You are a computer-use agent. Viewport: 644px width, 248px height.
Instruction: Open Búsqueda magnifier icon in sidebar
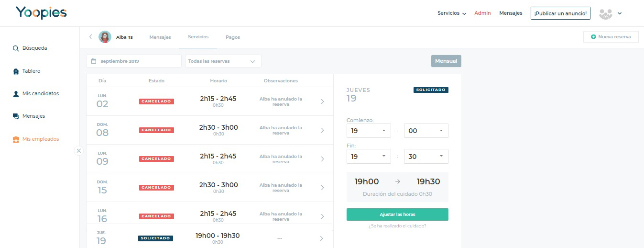click(x=16, y=48)
